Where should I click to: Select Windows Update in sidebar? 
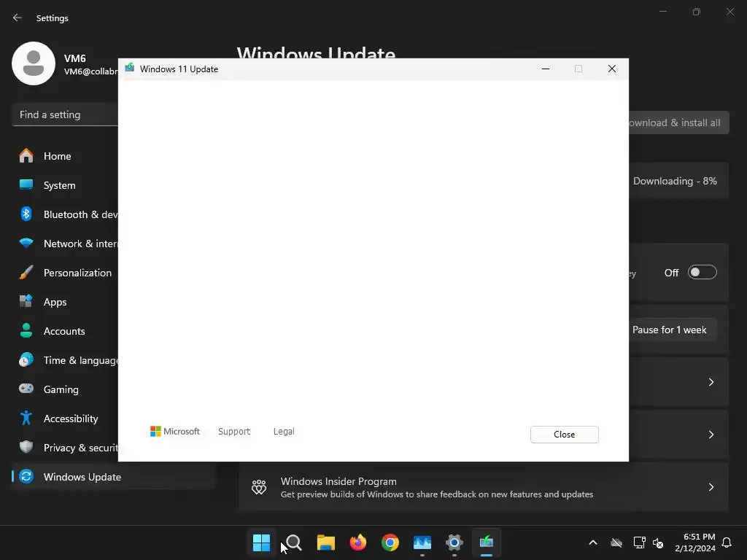115,477
